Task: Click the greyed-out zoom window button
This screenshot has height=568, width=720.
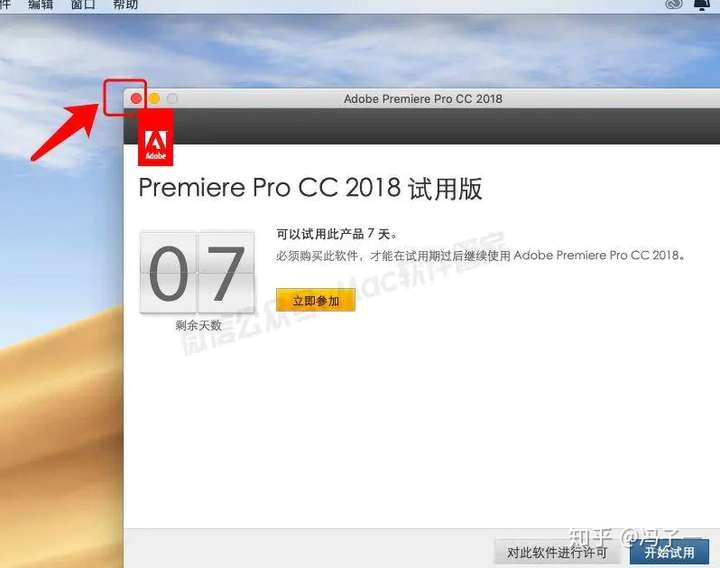Action: point(172,98)
